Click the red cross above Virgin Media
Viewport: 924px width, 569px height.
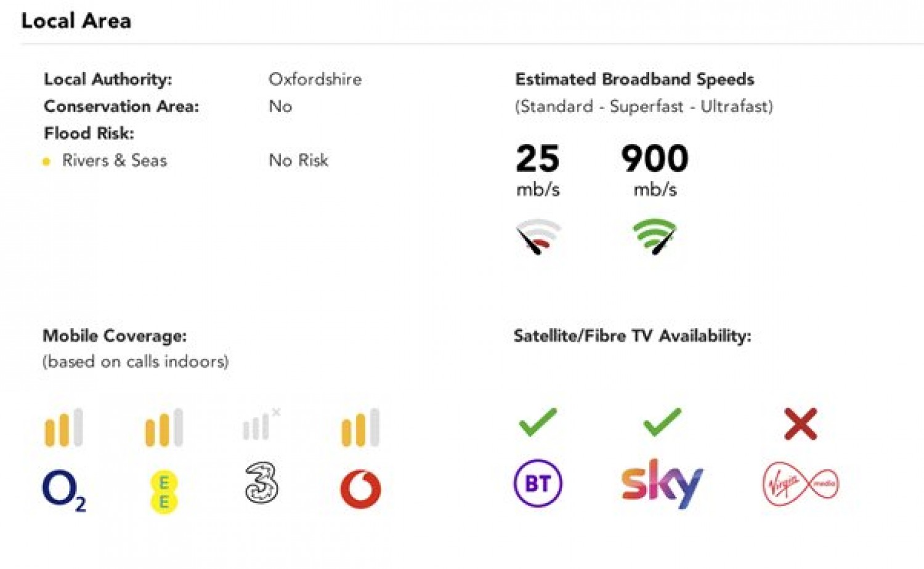(x=800, y=424)
